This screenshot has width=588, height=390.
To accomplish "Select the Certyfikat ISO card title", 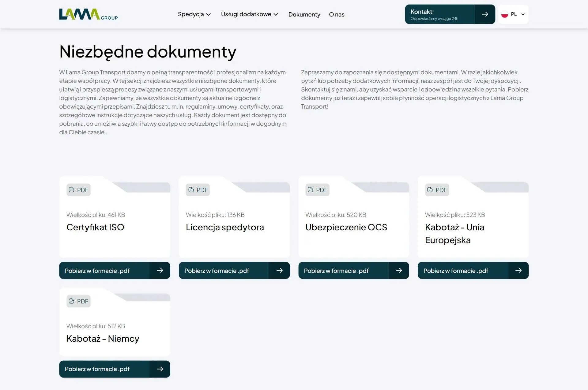I will 95,227.
